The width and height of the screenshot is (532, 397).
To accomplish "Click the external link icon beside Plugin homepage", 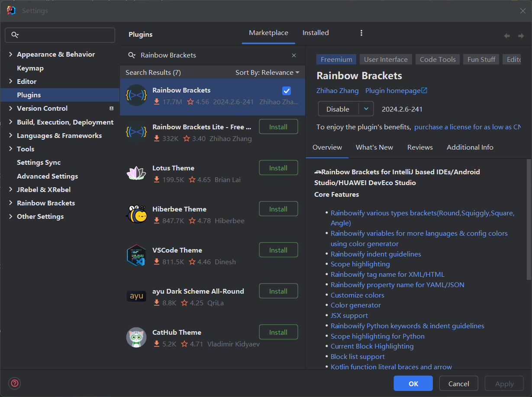I will pyautogui.click(x=424, y=90).
